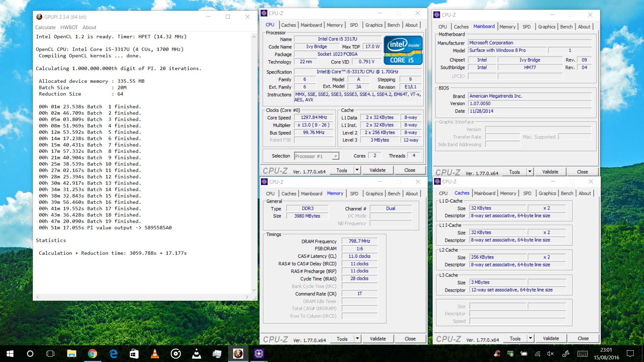Click the DRAM Frequency value 798.7 MHz

tap(359, 241)
